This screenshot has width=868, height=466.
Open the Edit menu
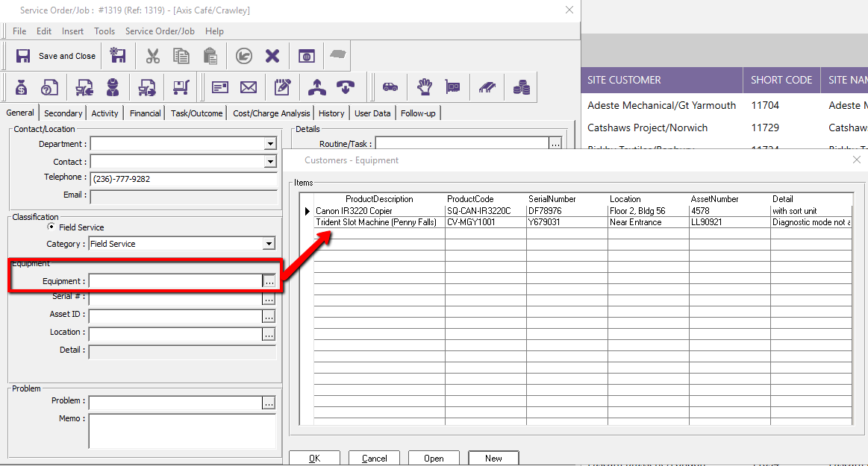[44, 31]
